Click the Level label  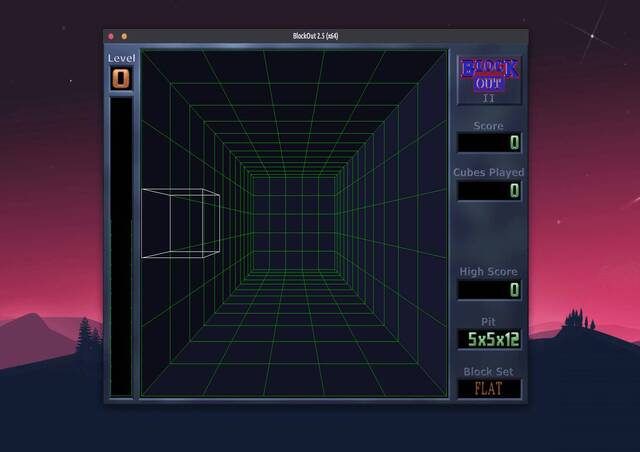[121, 58]
